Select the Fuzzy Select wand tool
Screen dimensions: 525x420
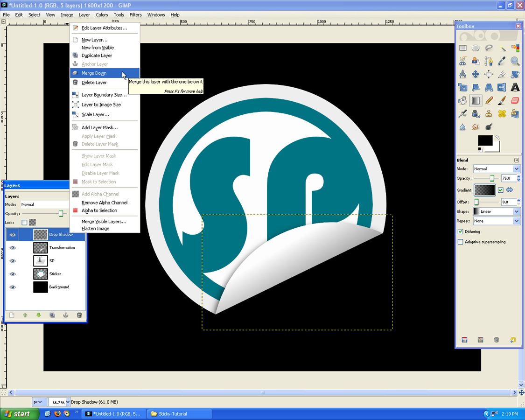[x=502, y=48]
